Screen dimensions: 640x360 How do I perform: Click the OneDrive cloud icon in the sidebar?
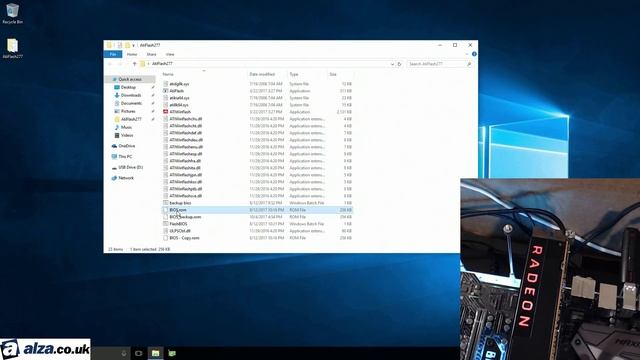(114, 146)
